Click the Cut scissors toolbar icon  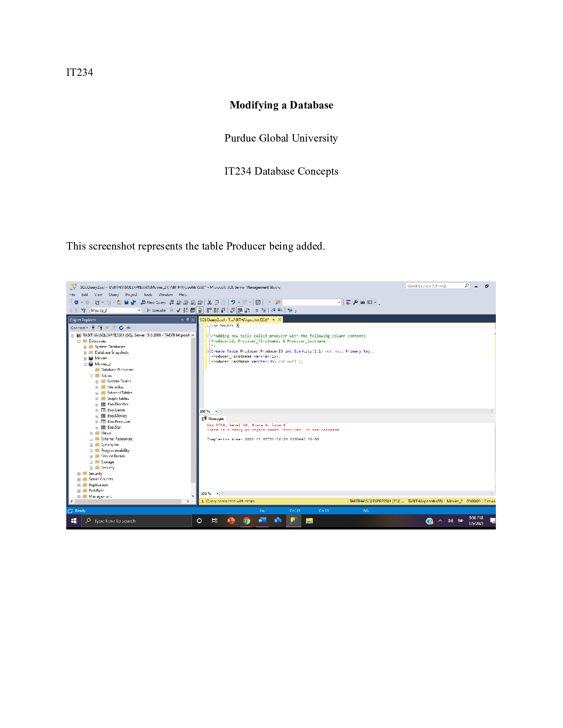point(209,302)
